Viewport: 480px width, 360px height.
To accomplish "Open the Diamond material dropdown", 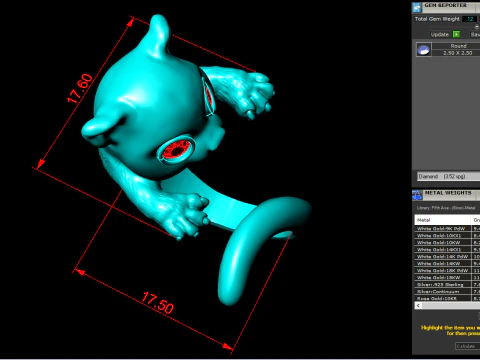I will pos(449,176).
